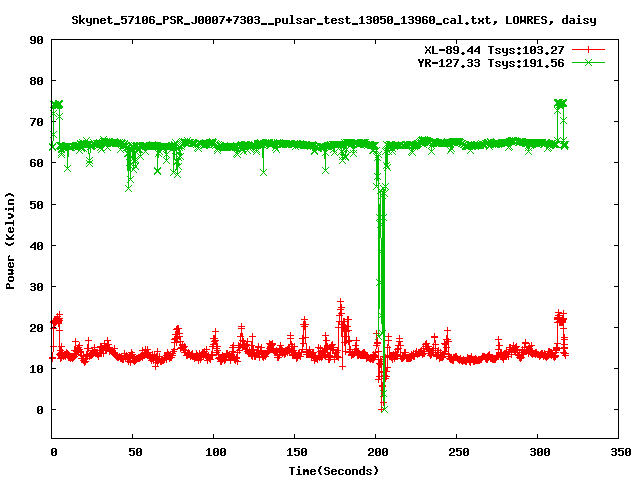The image size is (640, 480).
Task: Click the y-axis tick label 60
Action: (37, 163)
